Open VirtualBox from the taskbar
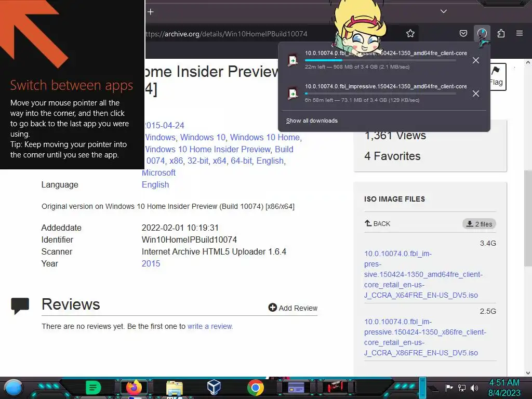The image size is (532, 399). coord(214,387)
